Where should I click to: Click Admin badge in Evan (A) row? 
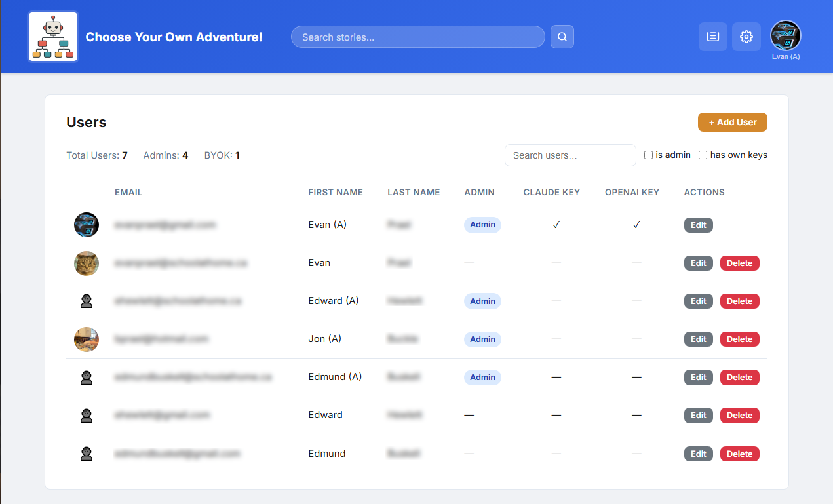(x=482, y=225)
